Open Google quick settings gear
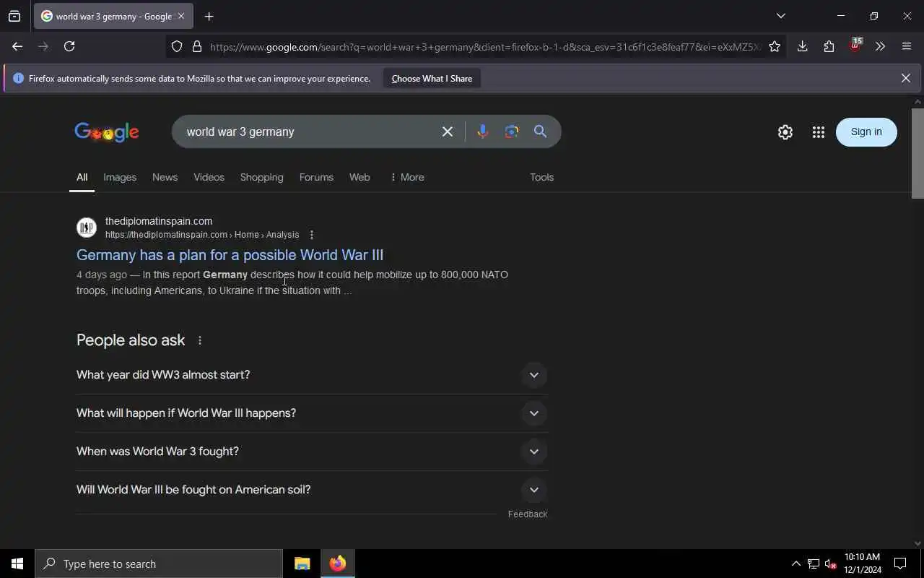 [x=785, y=132]
